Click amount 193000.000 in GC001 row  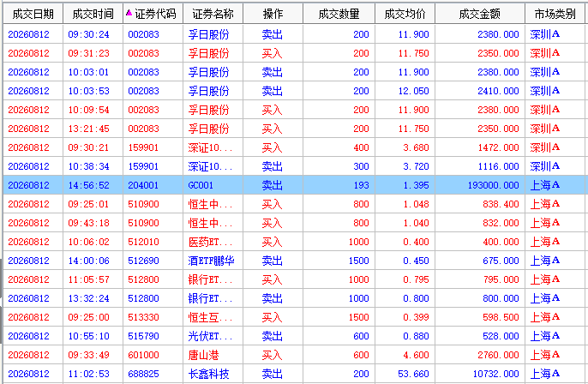click(x=493, y=185)
